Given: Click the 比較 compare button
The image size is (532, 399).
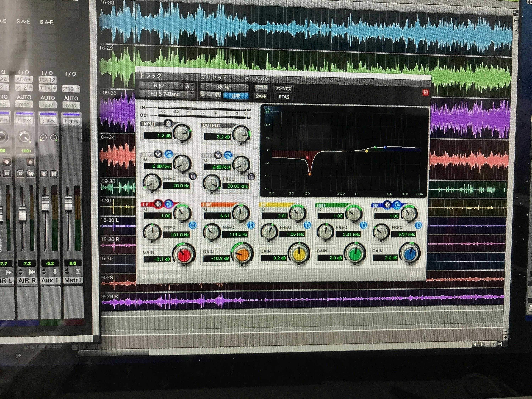Looking at the screenshot, I should 236,96.
